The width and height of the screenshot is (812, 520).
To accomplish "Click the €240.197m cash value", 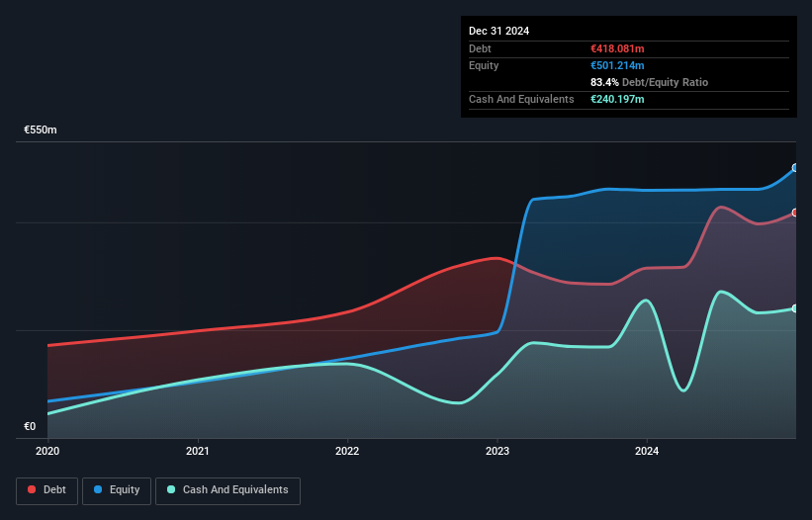I will point(617,99).
